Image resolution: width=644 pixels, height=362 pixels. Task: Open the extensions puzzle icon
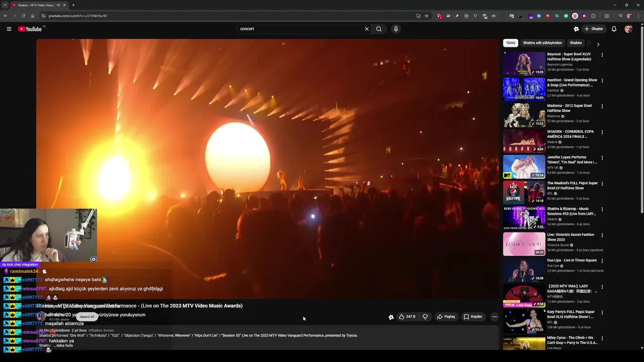pyautogui.click(x=593, y=16)
